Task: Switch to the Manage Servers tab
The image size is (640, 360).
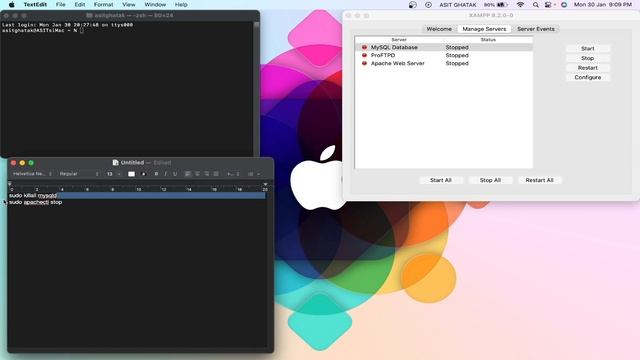Action: 484,29
